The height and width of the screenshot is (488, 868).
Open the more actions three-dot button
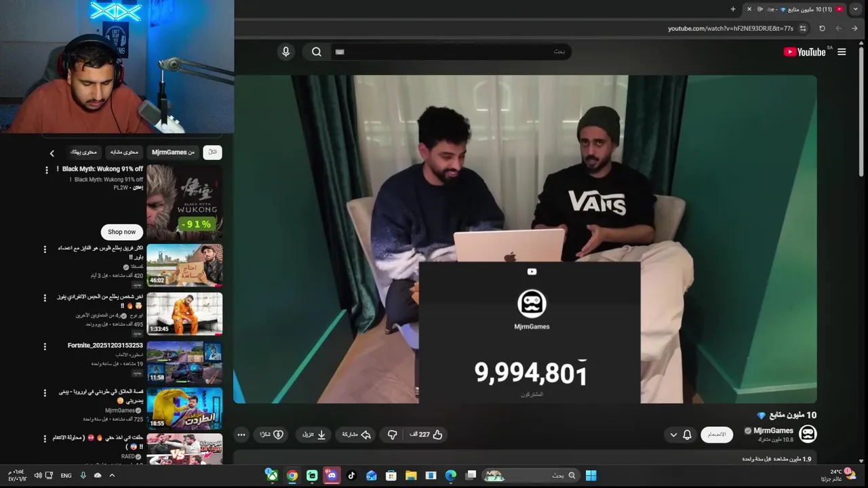241,434
